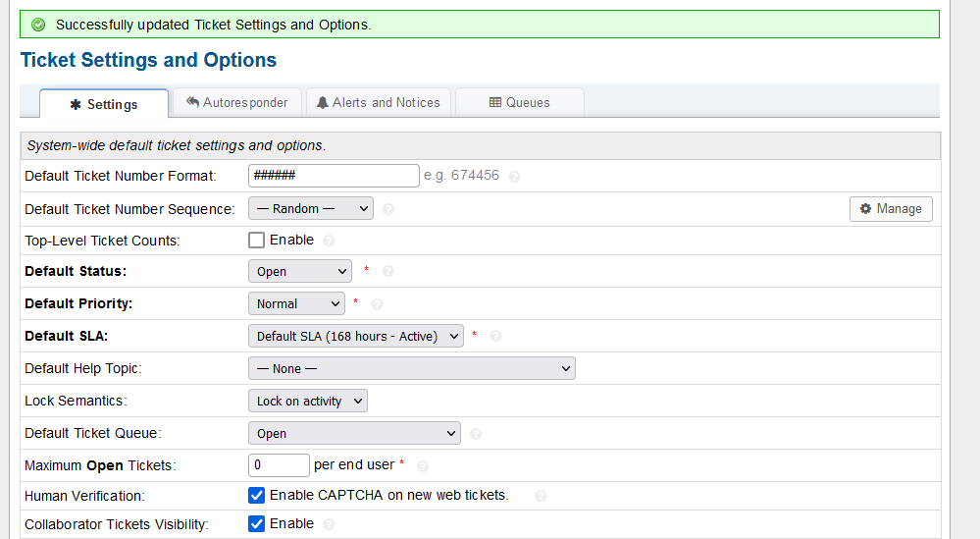The width and height of the screenshot is (980, 539).
Task: Disable CAPTCHA on new web tickets
Action: [x=257, y=495]
